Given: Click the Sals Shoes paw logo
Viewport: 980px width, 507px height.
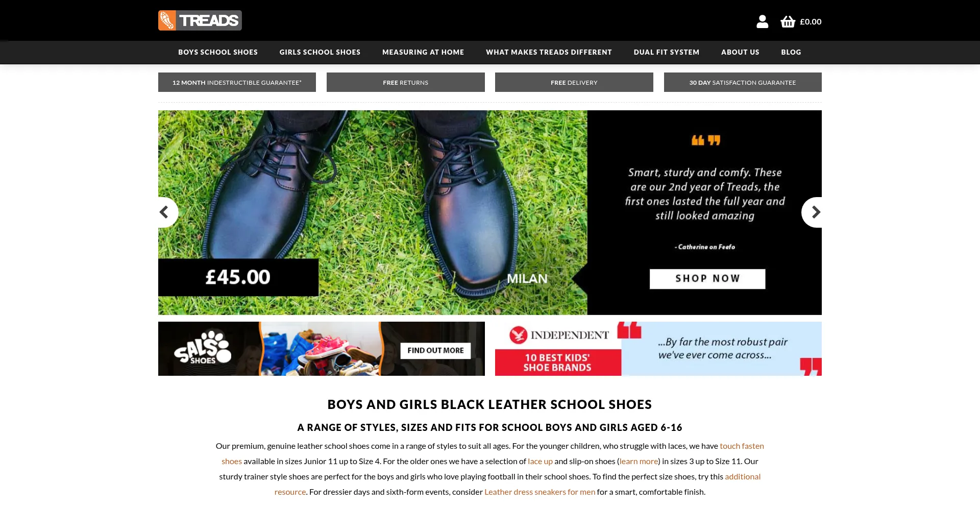Looking at the screenshot, I should point(203,348).
